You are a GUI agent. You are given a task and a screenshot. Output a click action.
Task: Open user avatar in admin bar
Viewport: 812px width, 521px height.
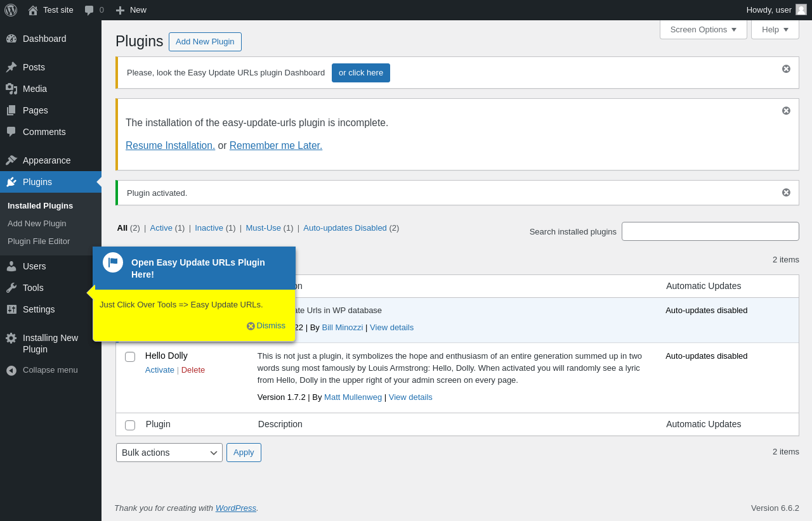tap(801, 10)
